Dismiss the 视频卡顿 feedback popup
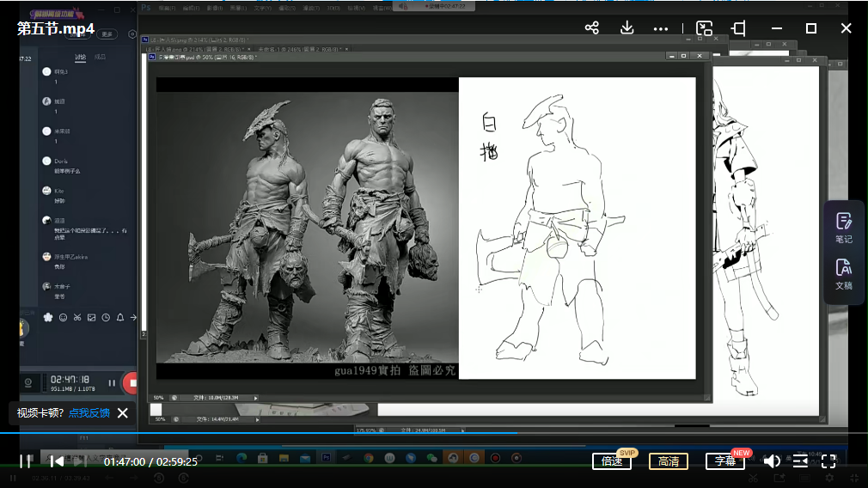The image size is (868, 488). (123, 412)
